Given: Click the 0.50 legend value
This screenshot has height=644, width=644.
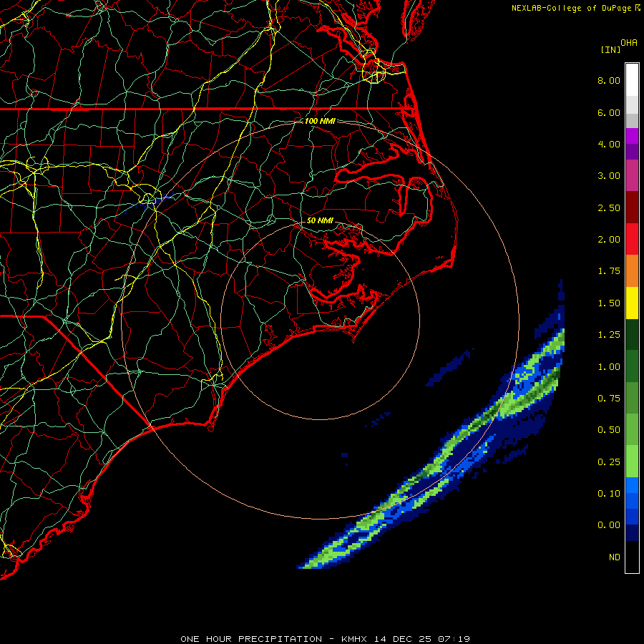Looking at the screenshot, I should (609, 430).
